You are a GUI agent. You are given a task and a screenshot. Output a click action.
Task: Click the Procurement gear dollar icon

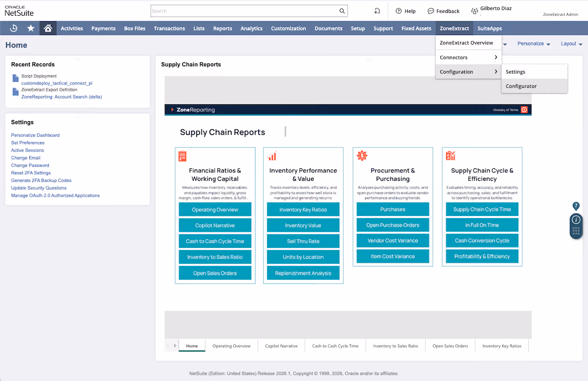click(362, 155)
